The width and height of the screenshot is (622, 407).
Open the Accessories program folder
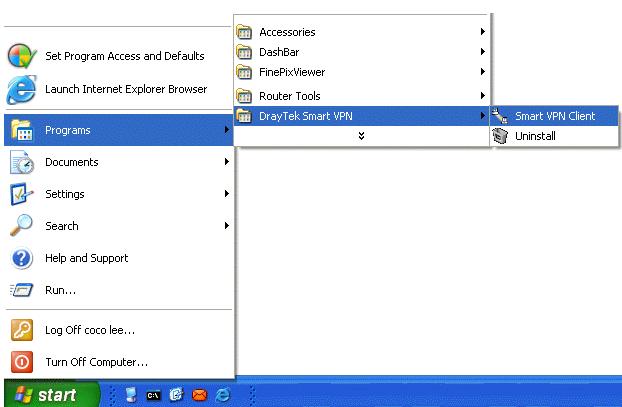[287, 32]
